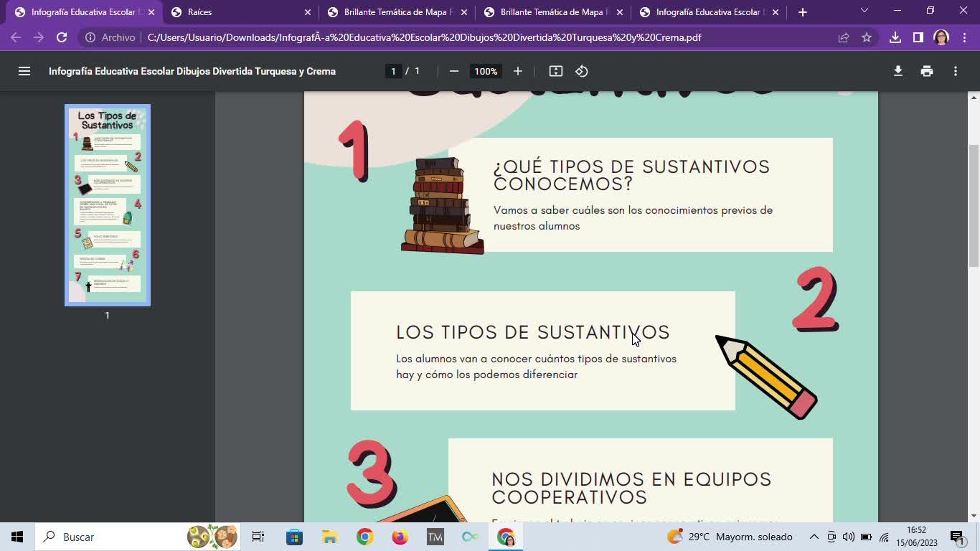980x551 pixels.
Task: Print the PDF document
Action: pyautogui.click(x=927, y=71)
